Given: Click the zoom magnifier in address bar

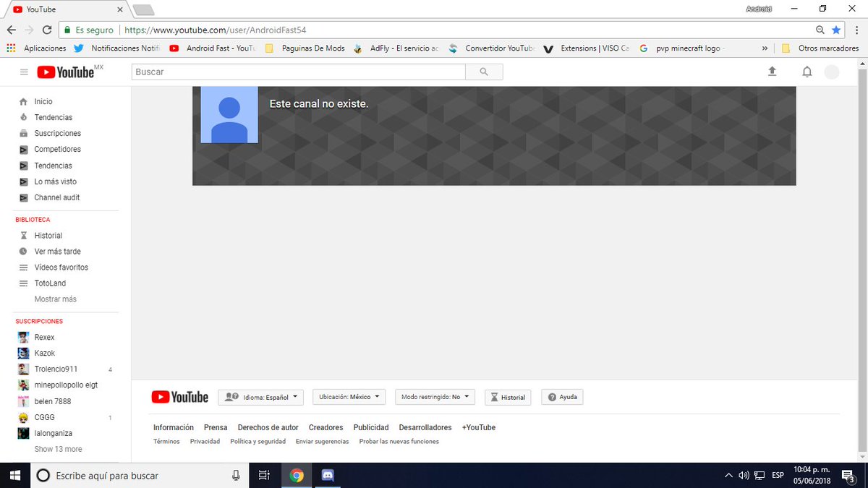Looking at the screenshot, I should (x=820, y=30).
